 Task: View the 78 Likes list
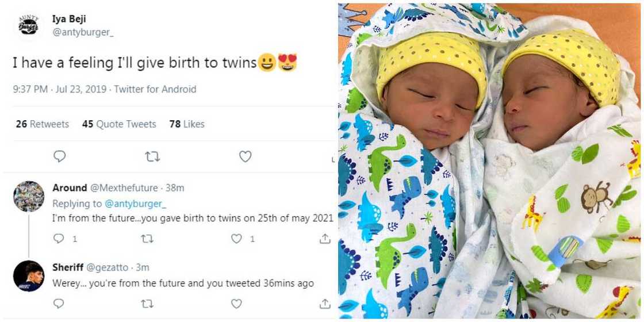187,124
